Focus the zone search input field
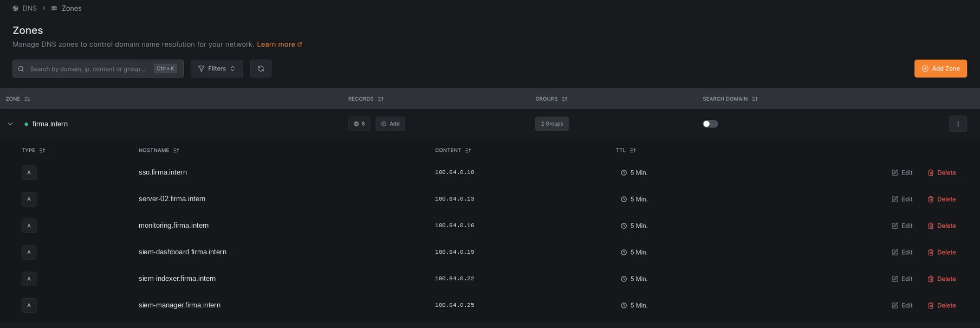 point(98,69)
